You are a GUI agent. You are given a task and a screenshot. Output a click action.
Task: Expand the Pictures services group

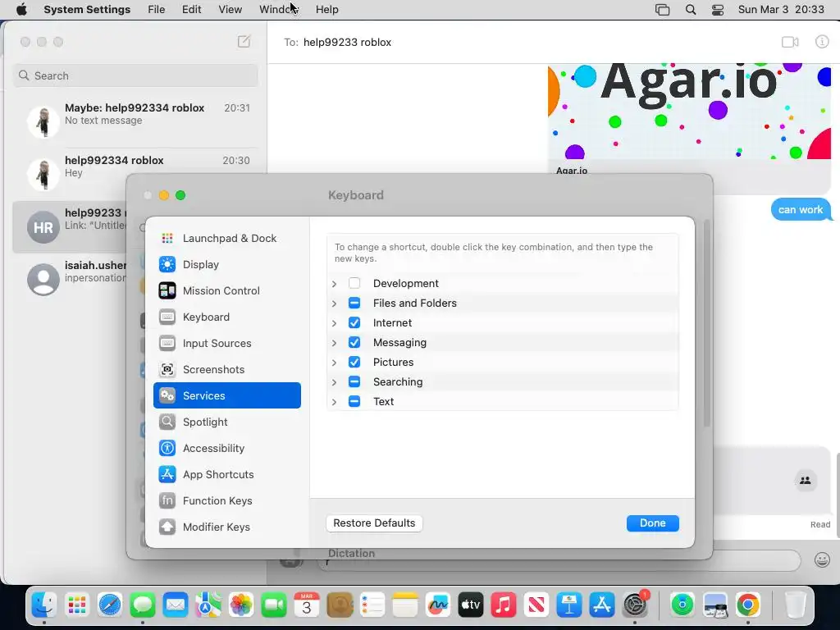point(335,363)
